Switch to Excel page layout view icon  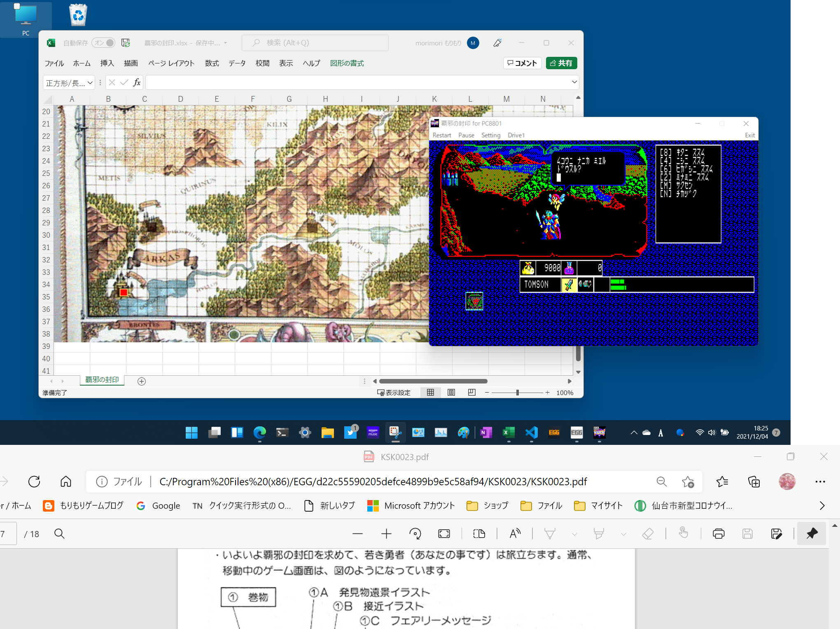[x=451, y=393]
